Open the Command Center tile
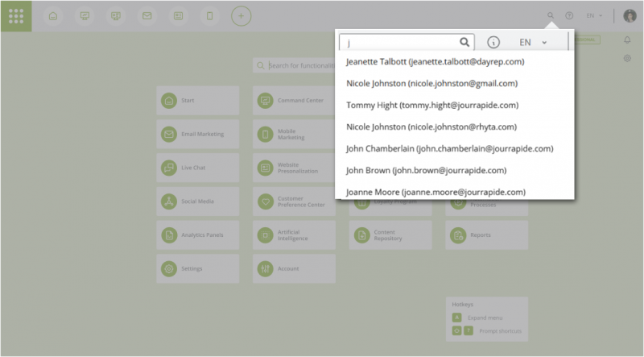Viewport: 644px width, 357px height. 294,101
